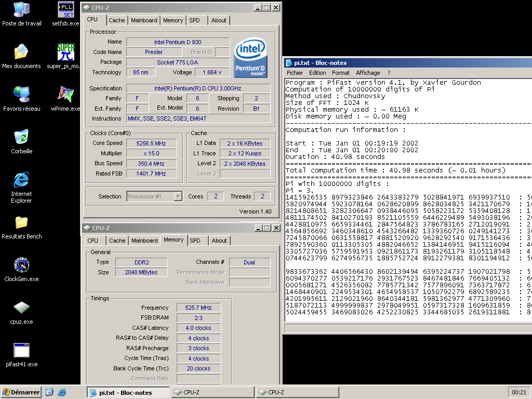The width and height of the screenshot is (532, 399).
Task: Click Channels # value Dual
Action: click(x=249, y=262)
